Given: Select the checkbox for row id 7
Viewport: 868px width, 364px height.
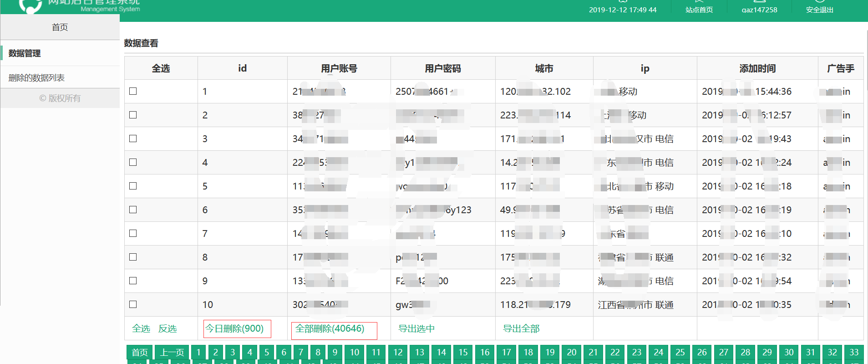Looking at the screenshot, I should click(x=133, y=233).
